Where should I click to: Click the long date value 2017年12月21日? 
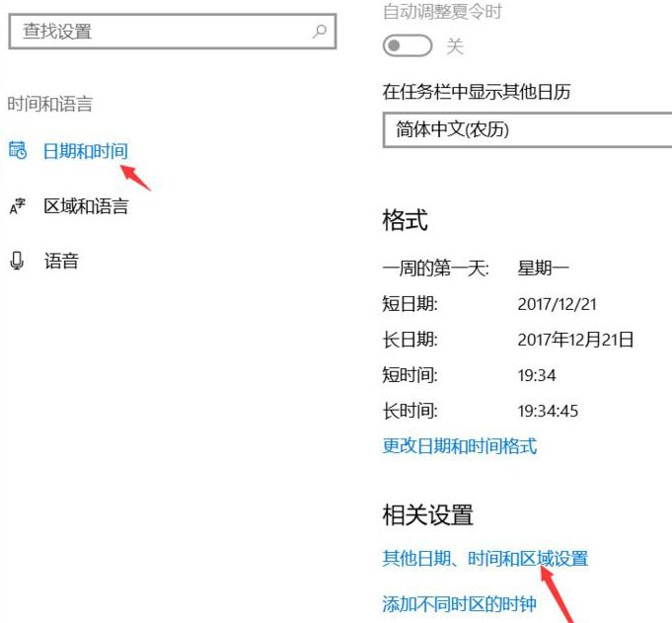pyautogui.click(x=575, y=340)
